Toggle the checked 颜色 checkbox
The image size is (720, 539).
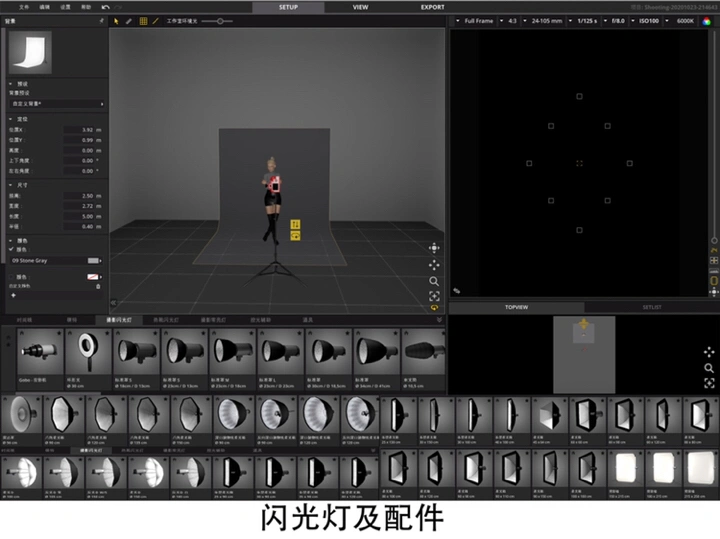click(x=11, y=249)
